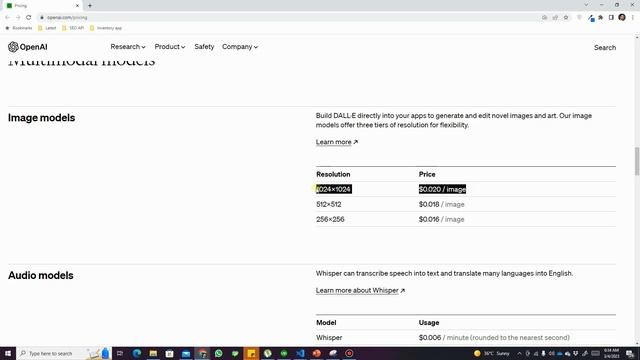Click the OpenAI logo in the header

click(28, 47)
